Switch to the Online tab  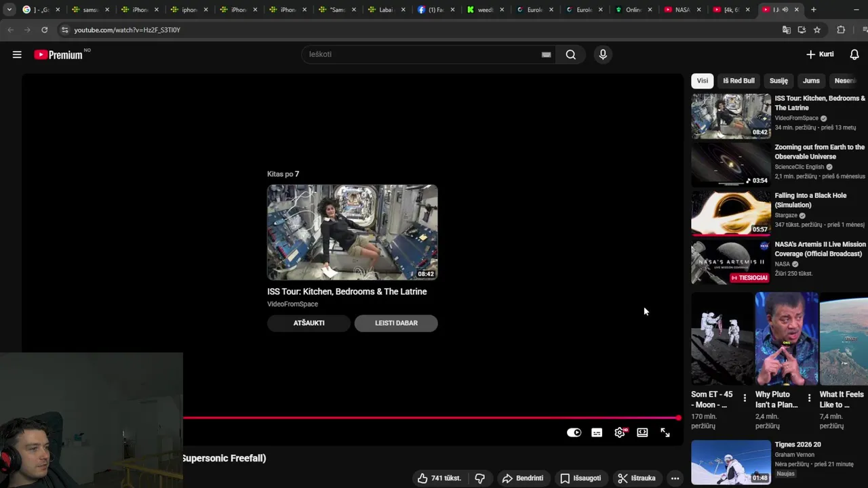633,9
